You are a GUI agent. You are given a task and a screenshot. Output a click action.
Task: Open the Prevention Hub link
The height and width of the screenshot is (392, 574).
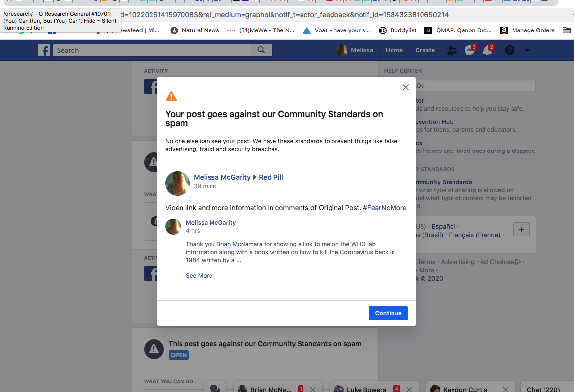click(x=434, y=122)
